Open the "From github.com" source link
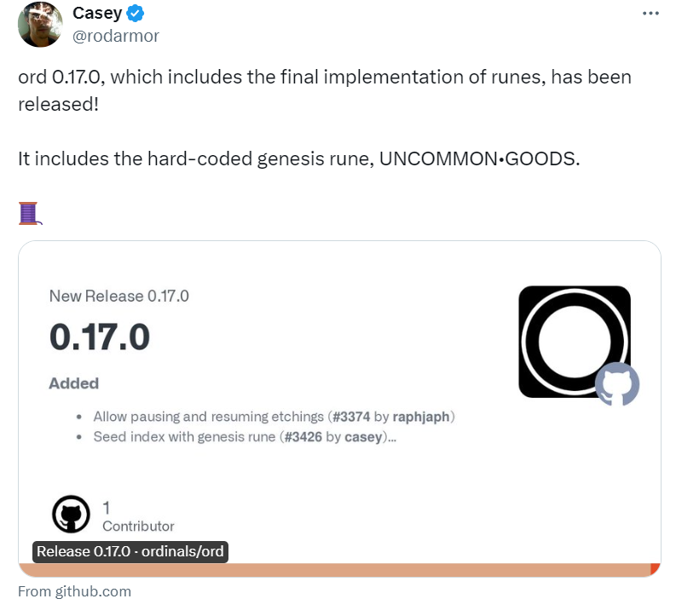Screen dimensions: 676x616 click(x=74, y=591)
